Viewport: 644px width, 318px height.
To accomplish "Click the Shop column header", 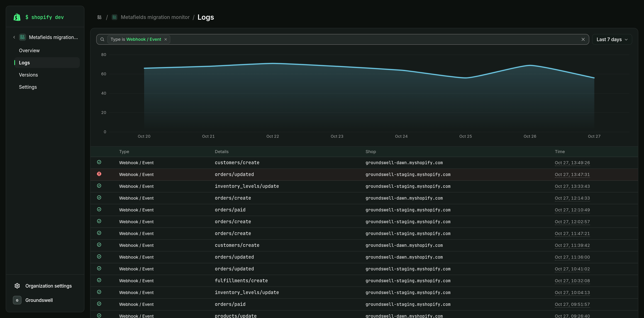I will pos(371,151).
